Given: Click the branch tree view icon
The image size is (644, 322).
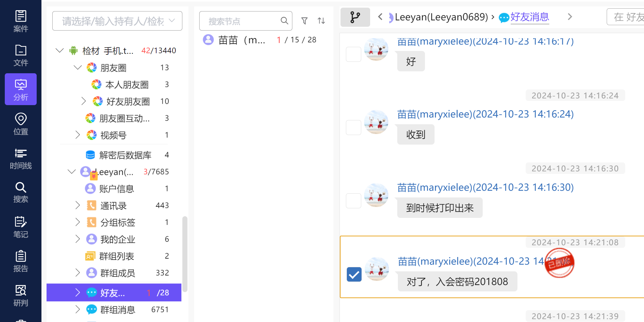Looking at the screenshot, I should tap(355, 17).
